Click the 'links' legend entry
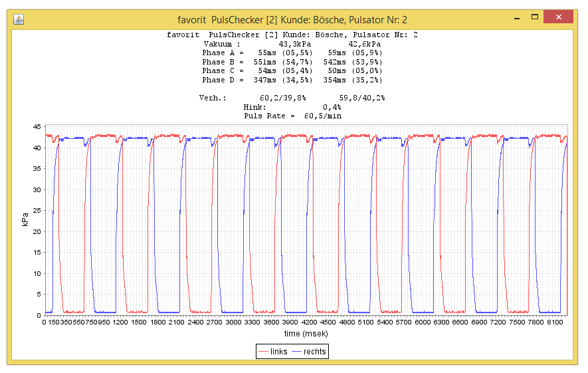The height and width of the screenshot is (373, 588). click(x=272, y=352)
